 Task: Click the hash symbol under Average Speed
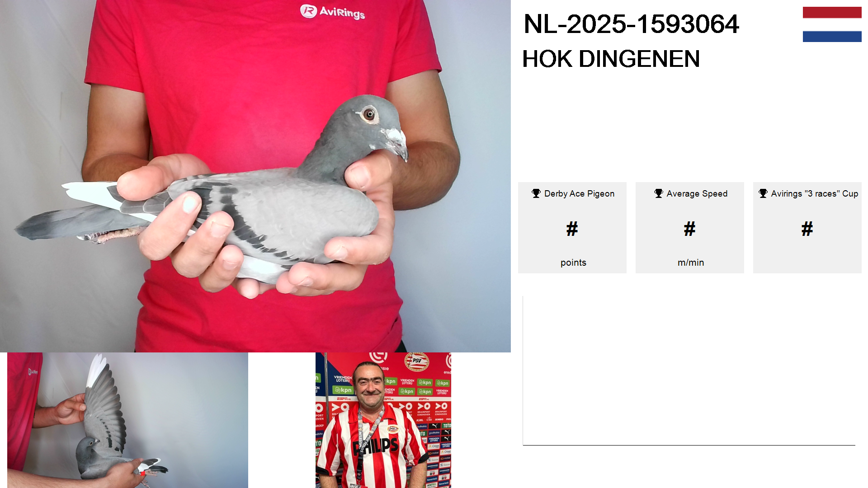pyautogui.click(x=689, y=229)
